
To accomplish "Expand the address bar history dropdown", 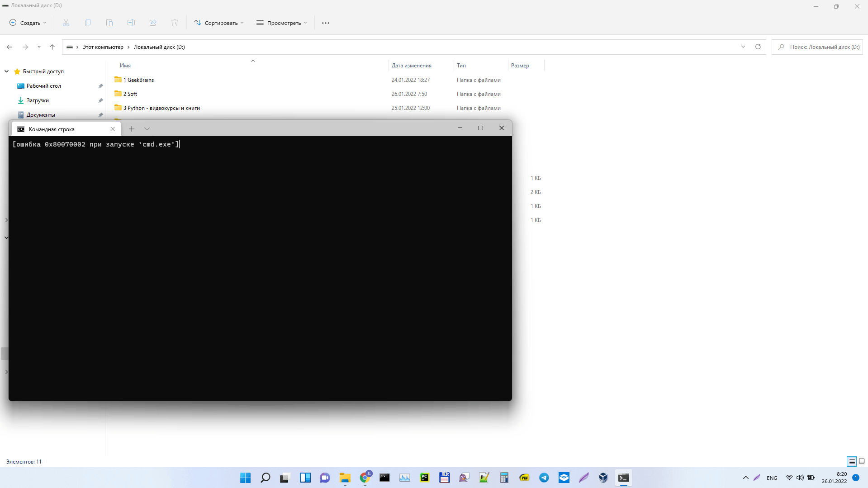I will point(743,47).
